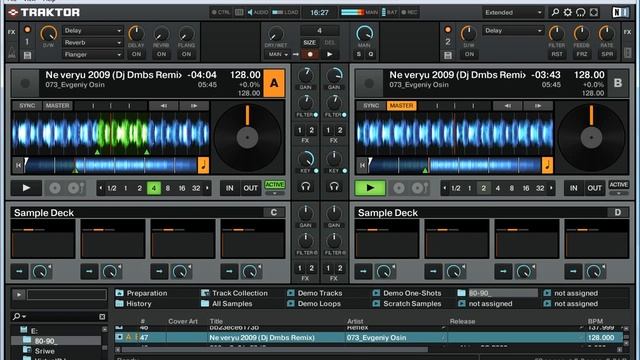
Task: Toggle headphone cue for channel A
Action: tap(306, 187)
